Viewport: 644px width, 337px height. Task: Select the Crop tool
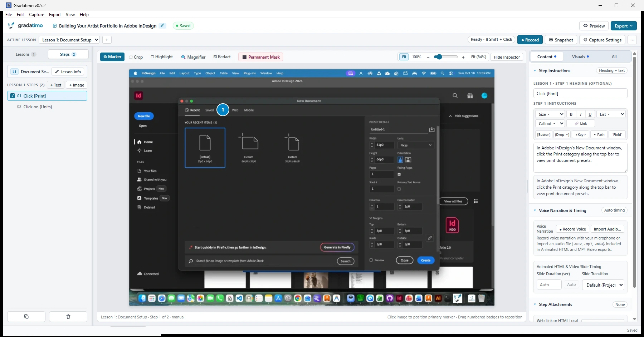click(136, 57)
